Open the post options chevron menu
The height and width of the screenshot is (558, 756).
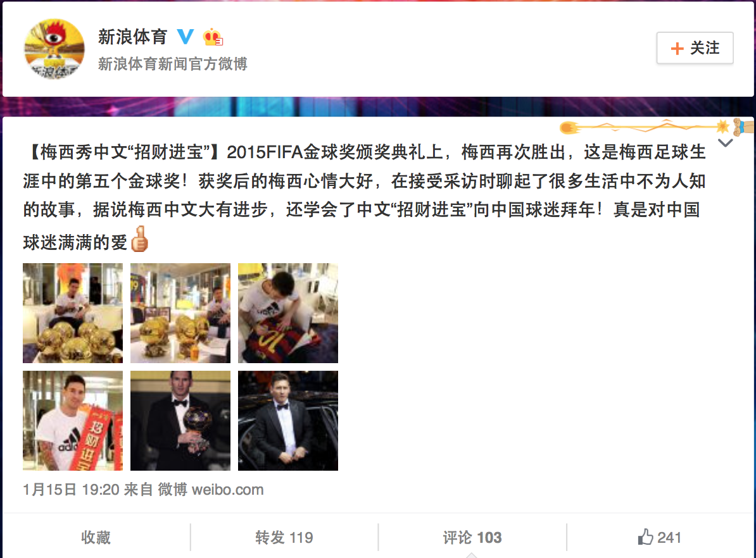pyautogui.click(x=725, y=142)
